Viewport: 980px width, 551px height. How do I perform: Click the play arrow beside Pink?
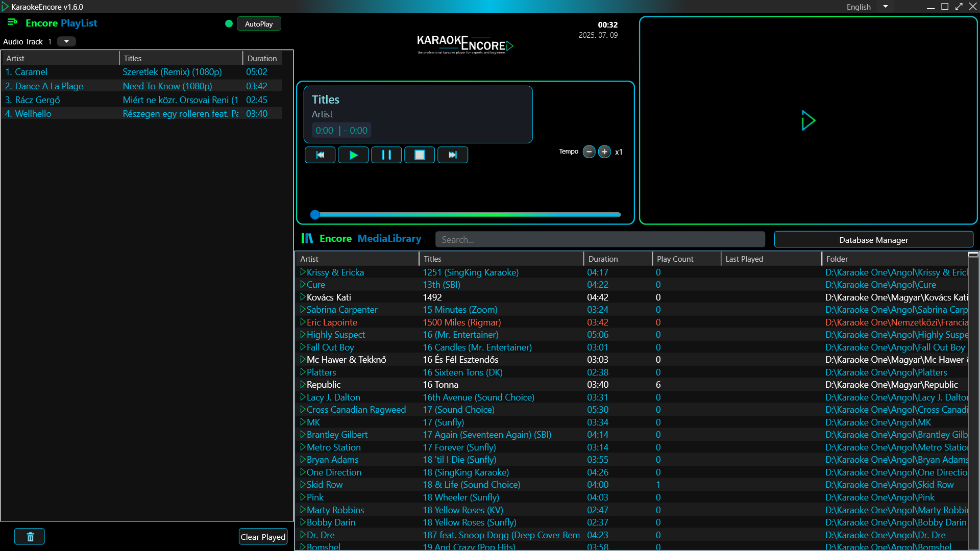[x=303, y=497]
